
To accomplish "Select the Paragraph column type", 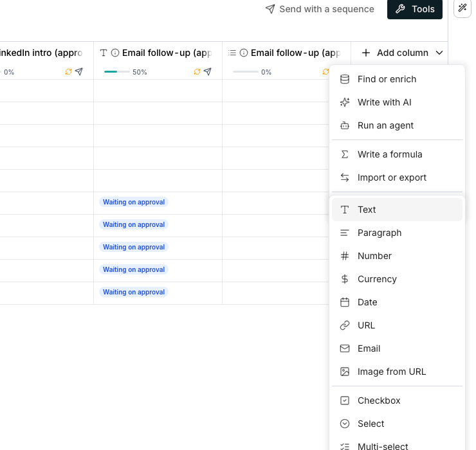I will (x=397, y=233).
